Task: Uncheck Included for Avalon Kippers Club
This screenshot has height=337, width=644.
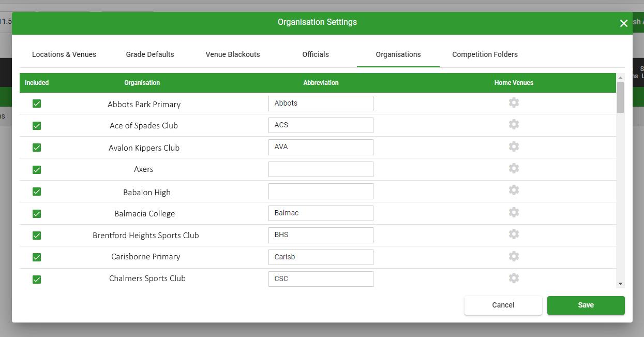Action: point(37,148)
